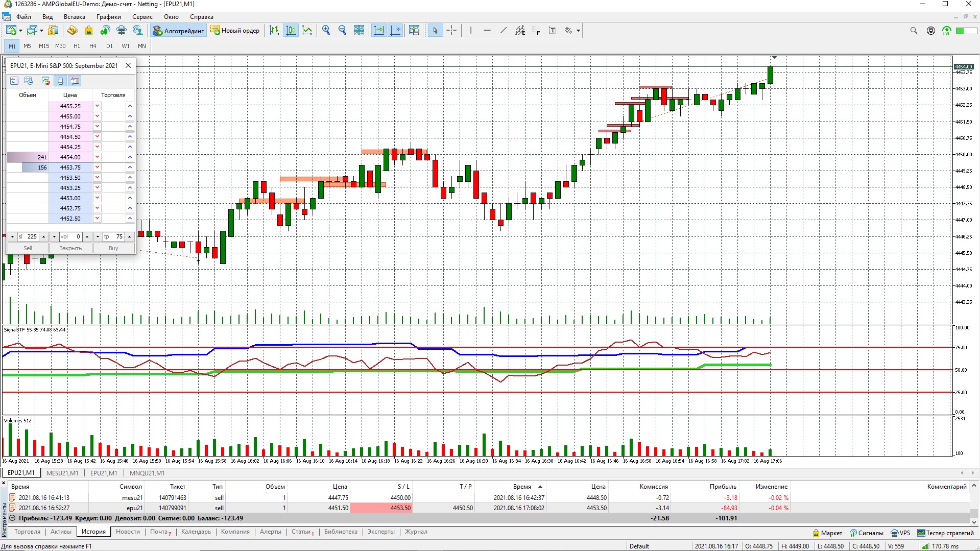980x551 pixels.
Task: Open the Журнал tab in the toolbox
Action: pyautogui.click(x=416, y=532)
